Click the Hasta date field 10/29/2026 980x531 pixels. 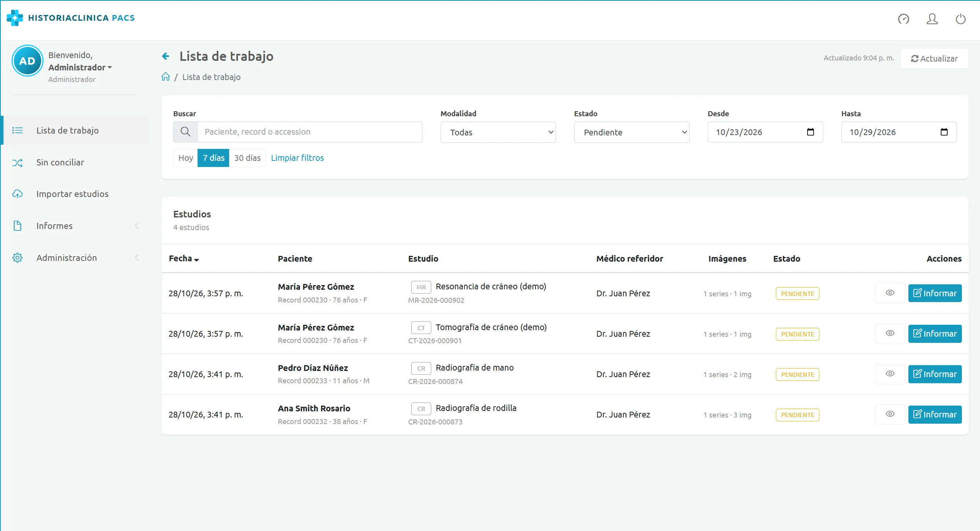click(x=899, y=132)
